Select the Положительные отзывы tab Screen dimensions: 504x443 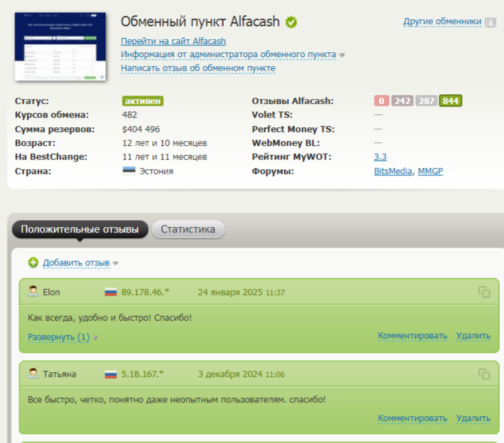[x=80, y=229]
